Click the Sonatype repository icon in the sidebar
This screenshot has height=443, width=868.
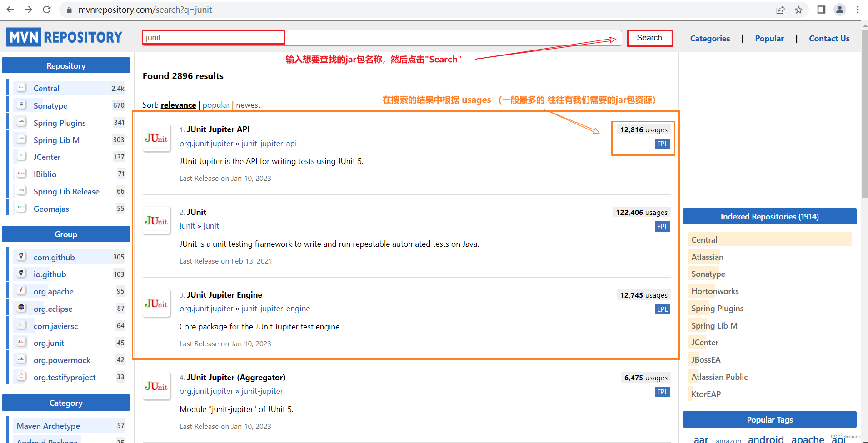point(21,105)
